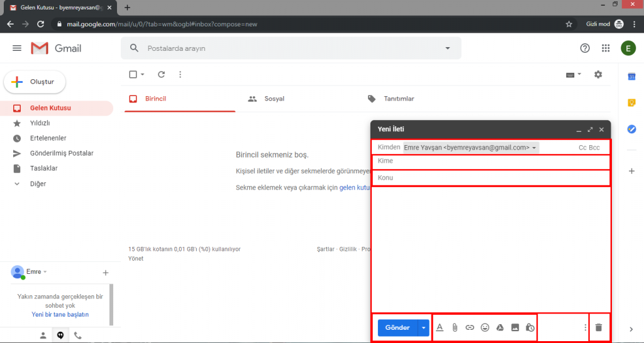644x343 pixels.
Task: Discard the draft with the trash icon
Action: pyautogui.click(x=598, y=327)
